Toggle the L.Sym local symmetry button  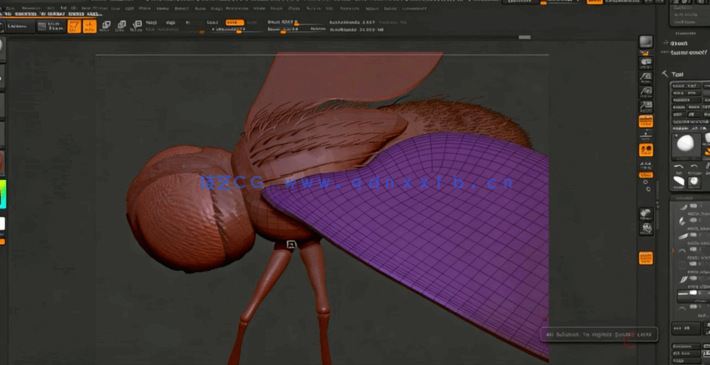coord(646,165)
